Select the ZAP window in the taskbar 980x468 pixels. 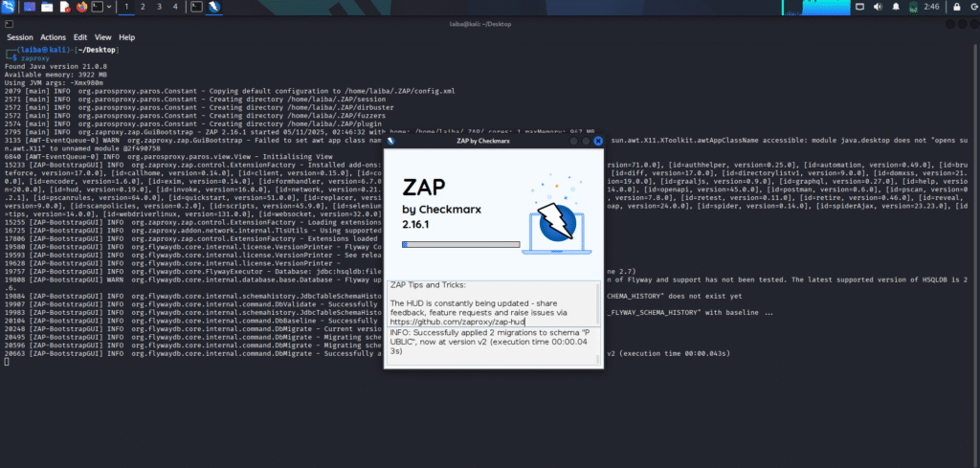click(x=215, y=7)
